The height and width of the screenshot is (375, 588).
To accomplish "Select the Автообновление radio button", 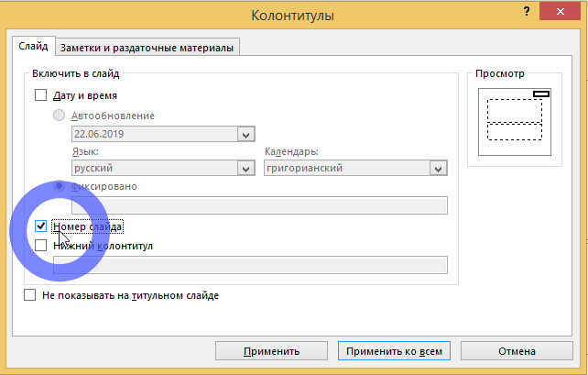I will (59, 116).
